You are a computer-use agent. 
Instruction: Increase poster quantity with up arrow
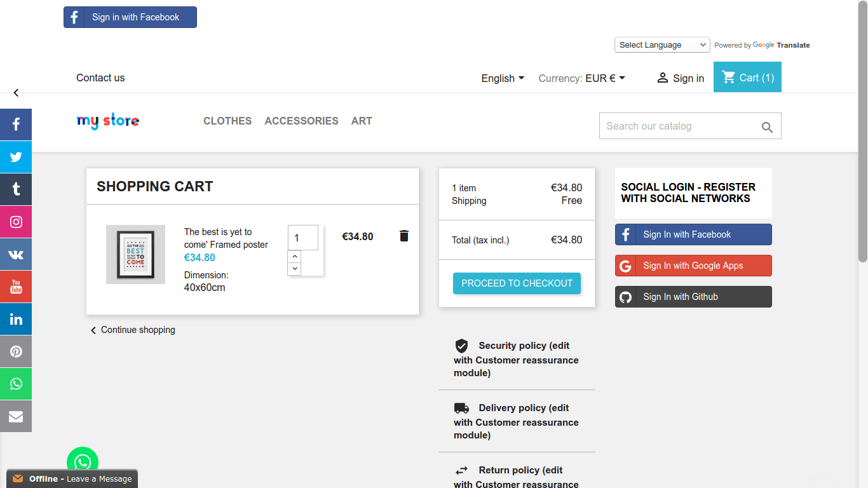point(294,257)
